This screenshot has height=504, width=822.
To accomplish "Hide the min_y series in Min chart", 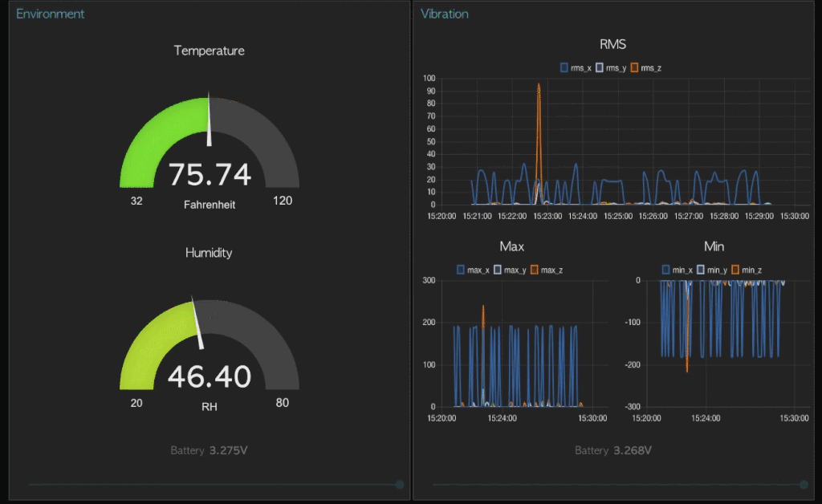I will [x=714, y=270].
